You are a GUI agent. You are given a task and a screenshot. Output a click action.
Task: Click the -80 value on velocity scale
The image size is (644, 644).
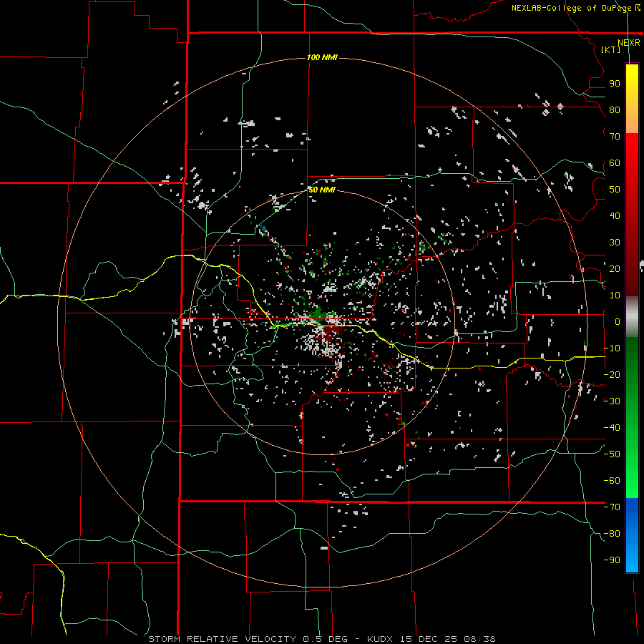point(612,534)
